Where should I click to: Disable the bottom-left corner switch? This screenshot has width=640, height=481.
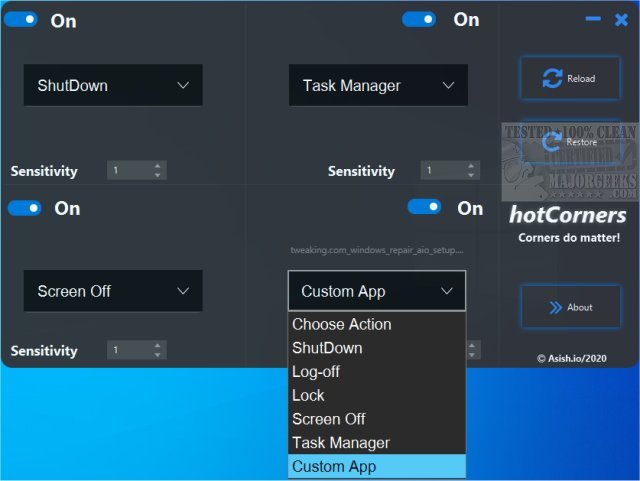click(x=24, y=208)
